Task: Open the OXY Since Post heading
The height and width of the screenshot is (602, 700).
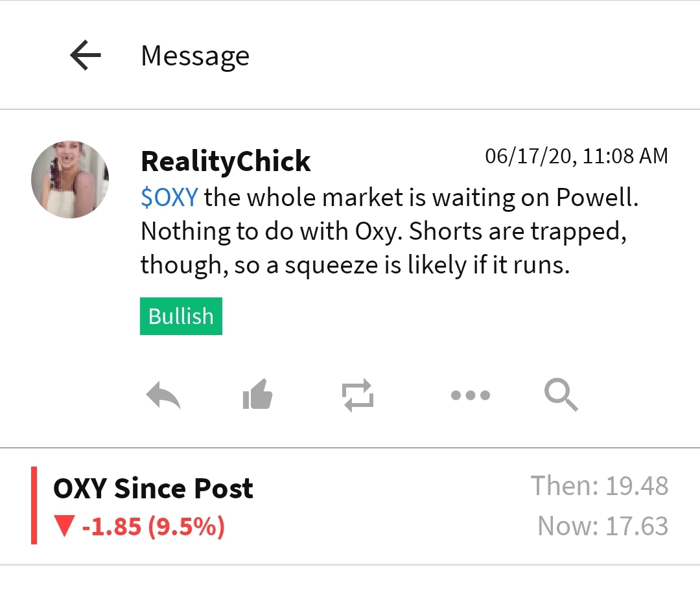Action: 153,489
